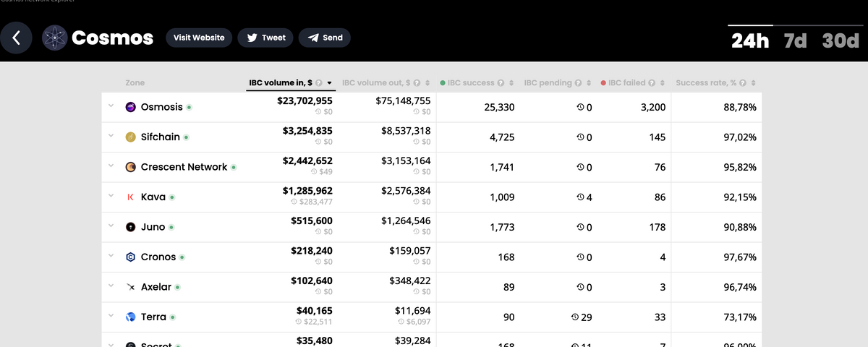Click the Zone column header
Screen dimensions: 868x347
(135, 83)
